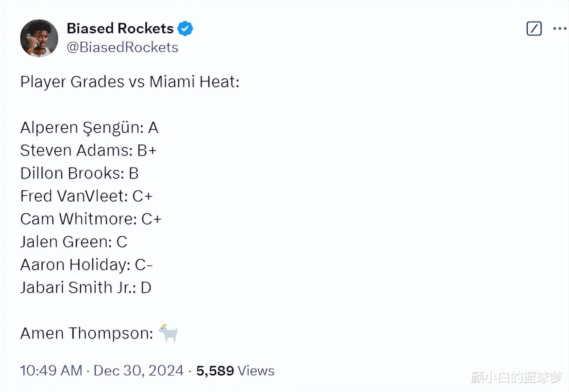Open the three-dot more options menu

(x=560, y=29)
